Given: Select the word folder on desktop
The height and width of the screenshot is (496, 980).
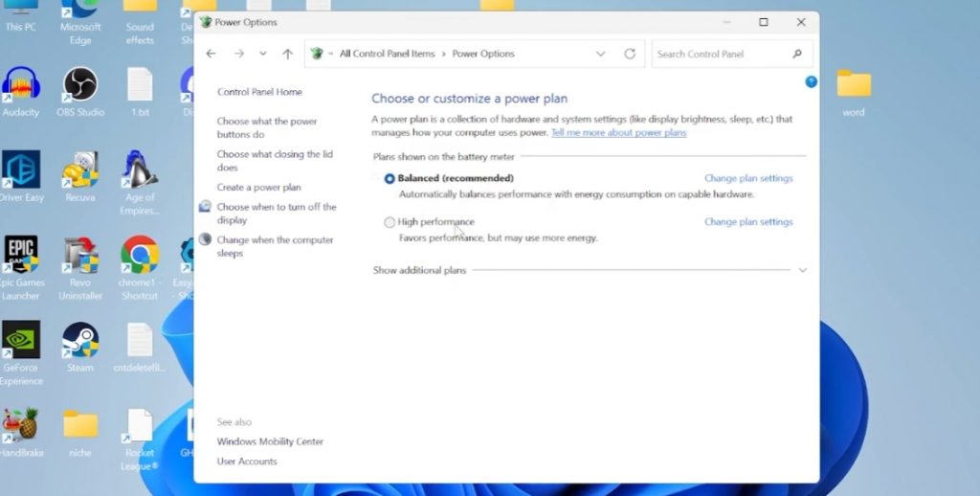Looking at the screenshot, I should pyautogui.click(x=854, y=91).
